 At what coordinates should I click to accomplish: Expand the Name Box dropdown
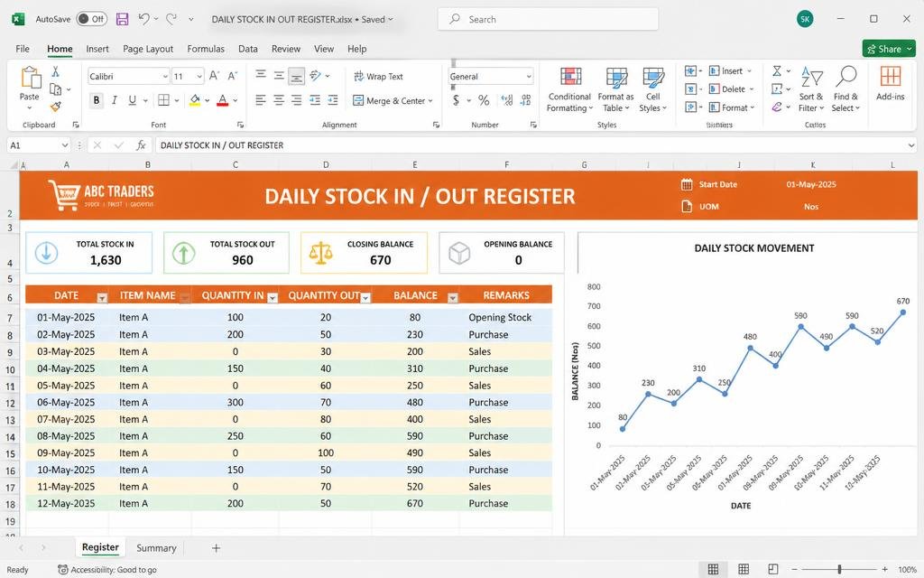(x=65, y=145)
